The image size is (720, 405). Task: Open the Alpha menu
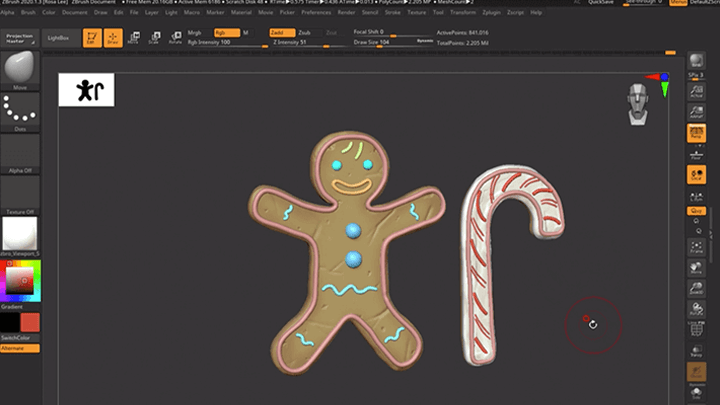7,12
